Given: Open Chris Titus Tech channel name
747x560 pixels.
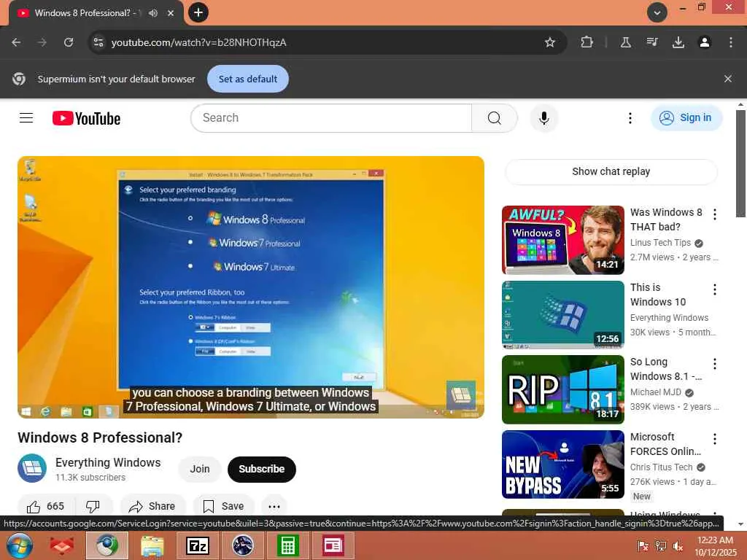Looking at the screenshot, I should [661, 467].
